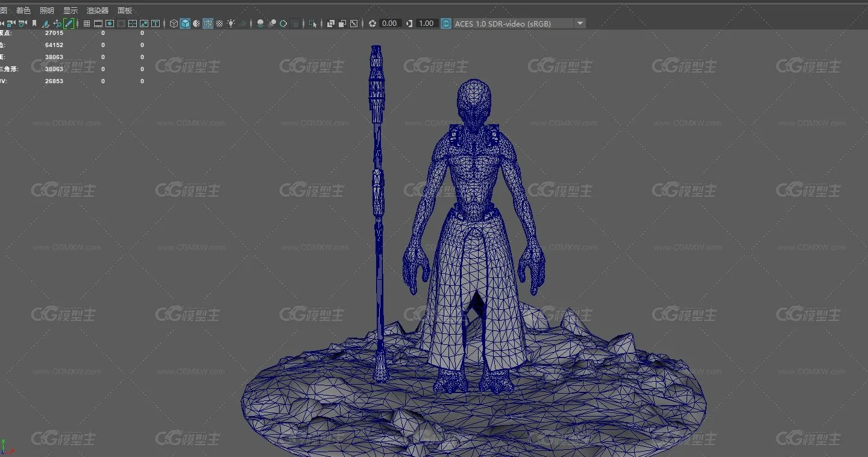Open Camera Attributes via gear camera icon
This screenshot has height=457, width=868.
[22, 24]
